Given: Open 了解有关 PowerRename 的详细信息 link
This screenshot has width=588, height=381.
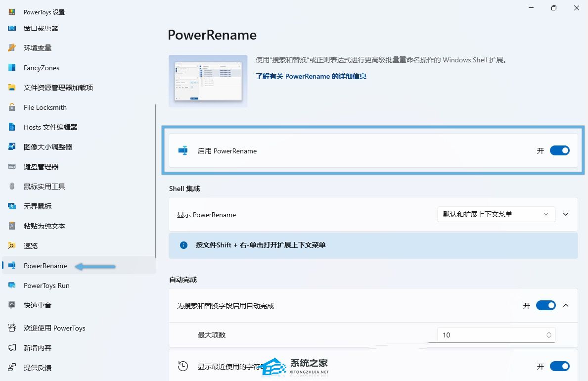Looking at the screenshot, I should [x=311, y=76].
